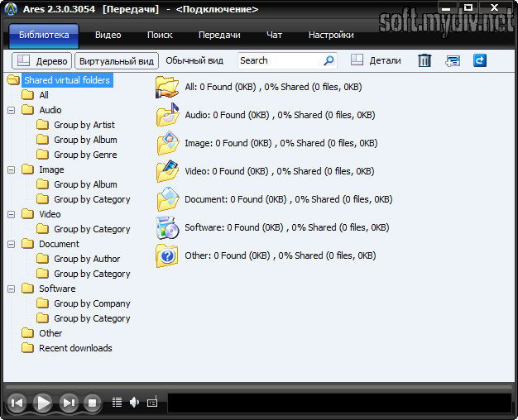The image size is (518, 420).
Task: Click the Audio music note folder icon
Action: point(167,115)
